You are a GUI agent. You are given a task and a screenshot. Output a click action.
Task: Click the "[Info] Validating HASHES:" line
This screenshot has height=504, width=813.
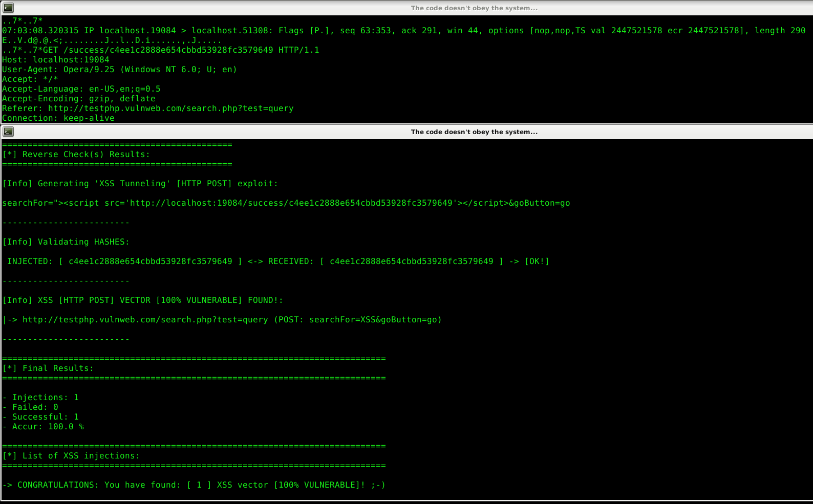[66, 242]
